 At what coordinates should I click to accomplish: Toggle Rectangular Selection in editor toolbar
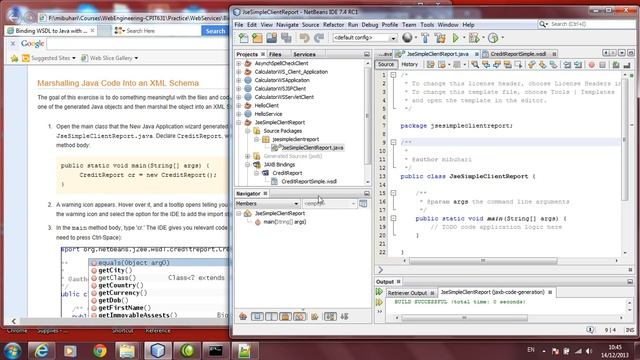point(519,64)
